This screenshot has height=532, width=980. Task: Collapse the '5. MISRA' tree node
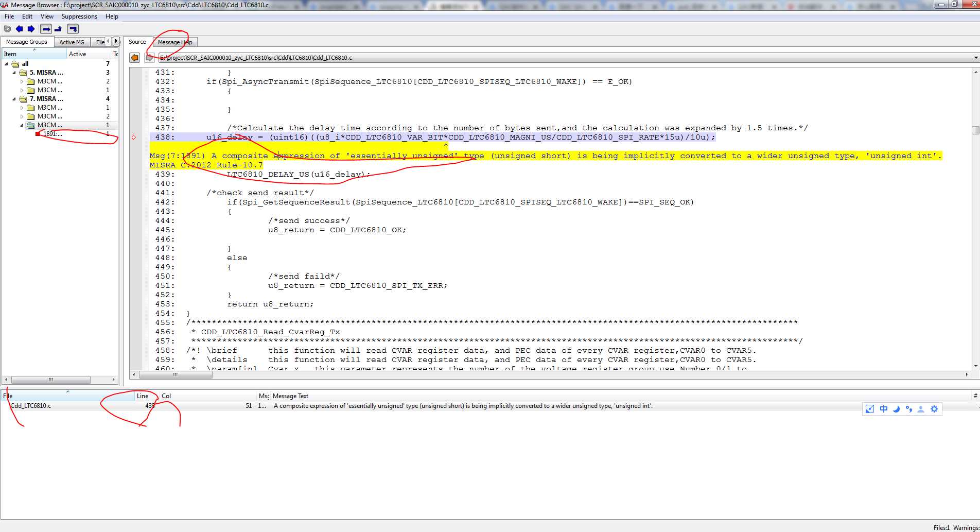click(14, 73)
